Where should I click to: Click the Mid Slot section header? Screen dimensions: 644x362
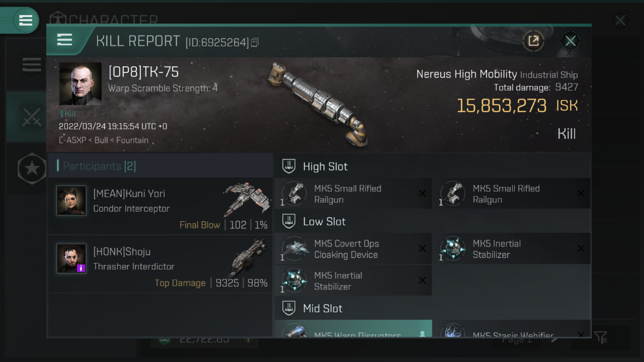coord(322,309)
